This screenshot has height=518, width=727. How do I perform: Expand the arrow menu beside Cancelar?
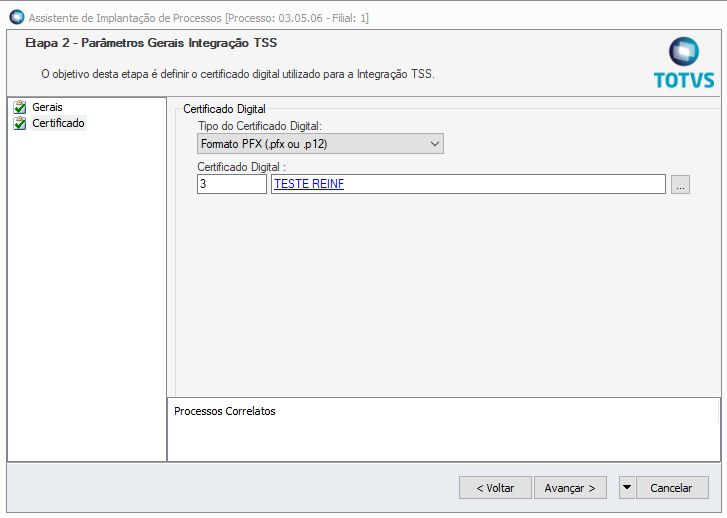(x=627, y=488)
